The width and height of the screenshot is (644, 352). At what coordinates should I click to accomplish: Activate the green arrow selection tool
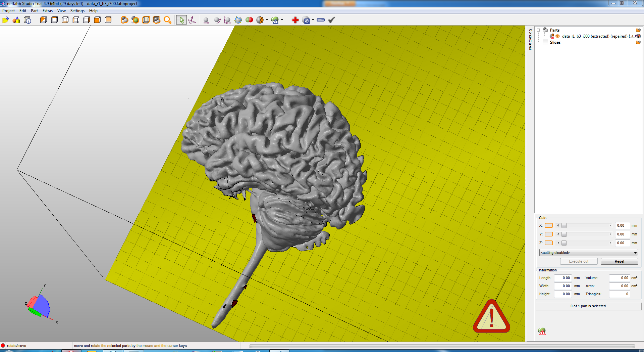pyautogui.click(x=181, y=20)
